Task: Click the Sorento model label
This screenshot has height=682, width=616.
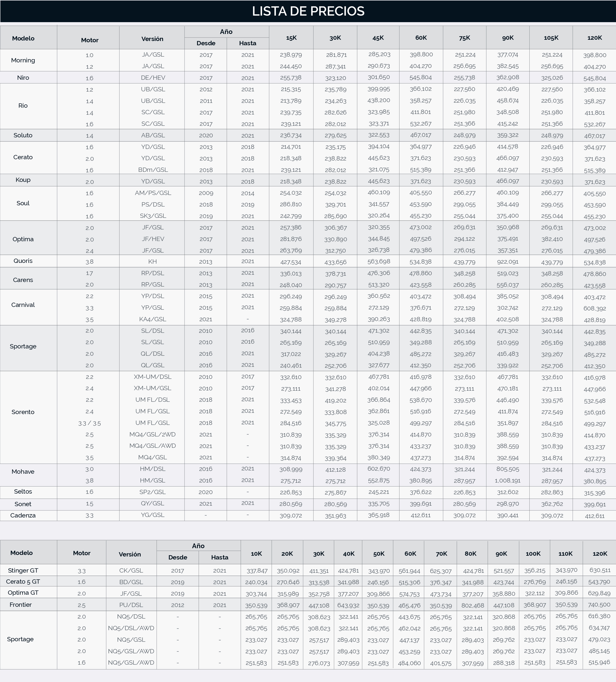Action: tap(23, 412)
